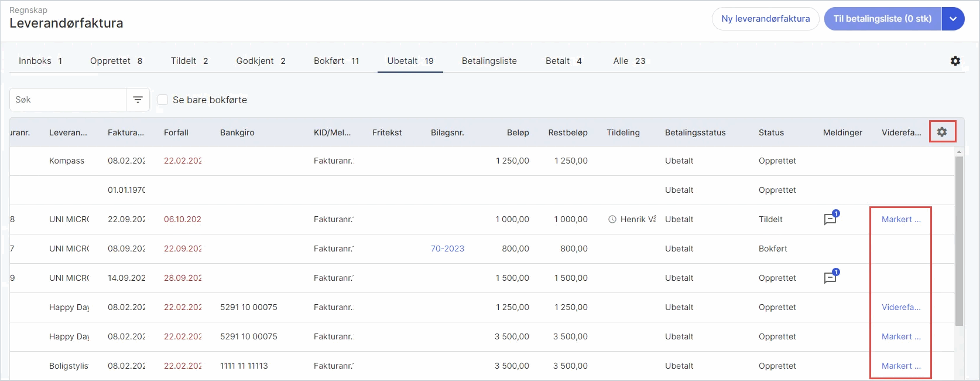
Task: Open message icon in the 1 500,00 row
Action: tap(831, 277)
